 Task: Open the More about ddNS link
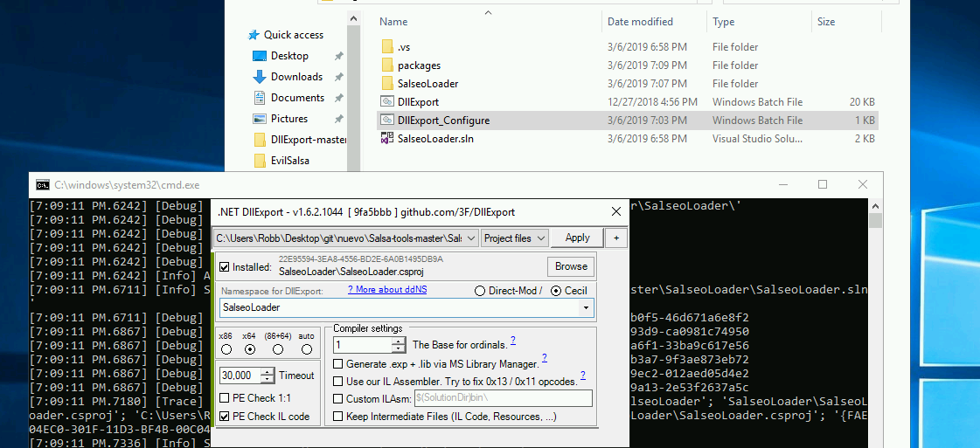click(x=386, y=290)
